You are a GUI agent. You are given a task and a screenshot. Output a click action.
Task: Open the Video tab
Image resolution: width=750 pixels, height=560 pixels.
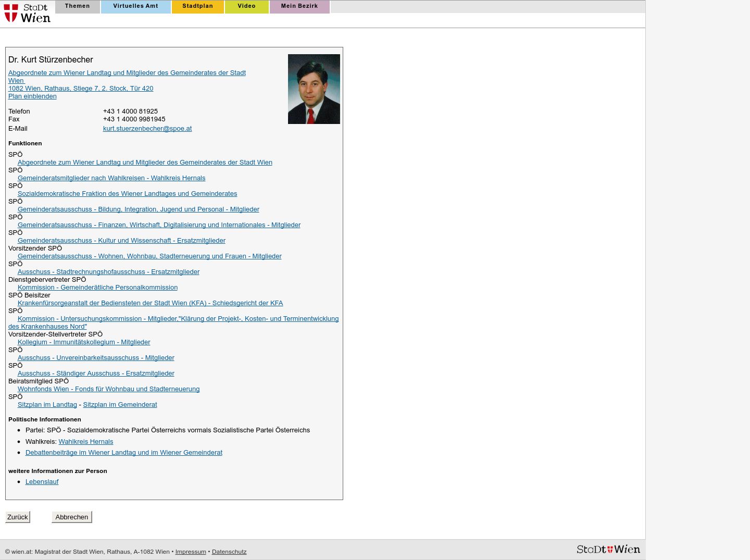pos(247,6)
